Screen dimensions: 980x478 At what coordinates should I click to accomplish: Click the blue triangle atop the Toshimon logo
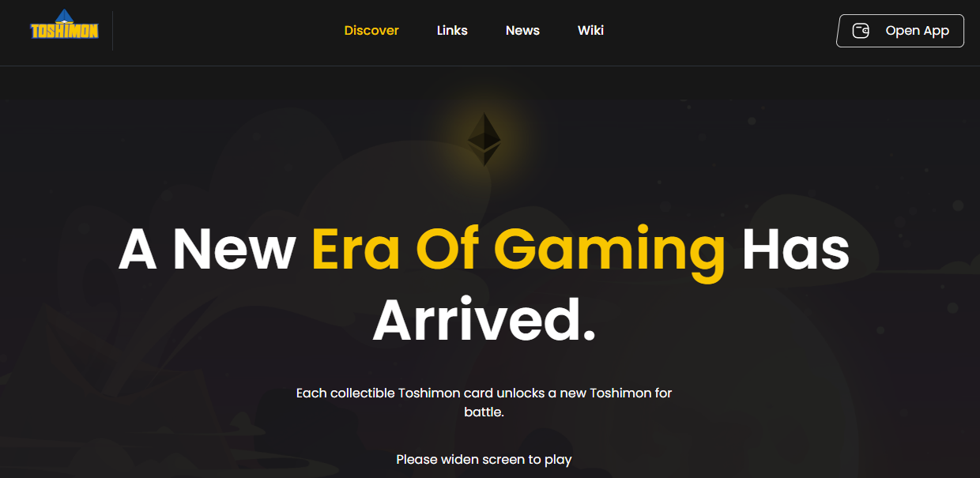pos(64,15)
